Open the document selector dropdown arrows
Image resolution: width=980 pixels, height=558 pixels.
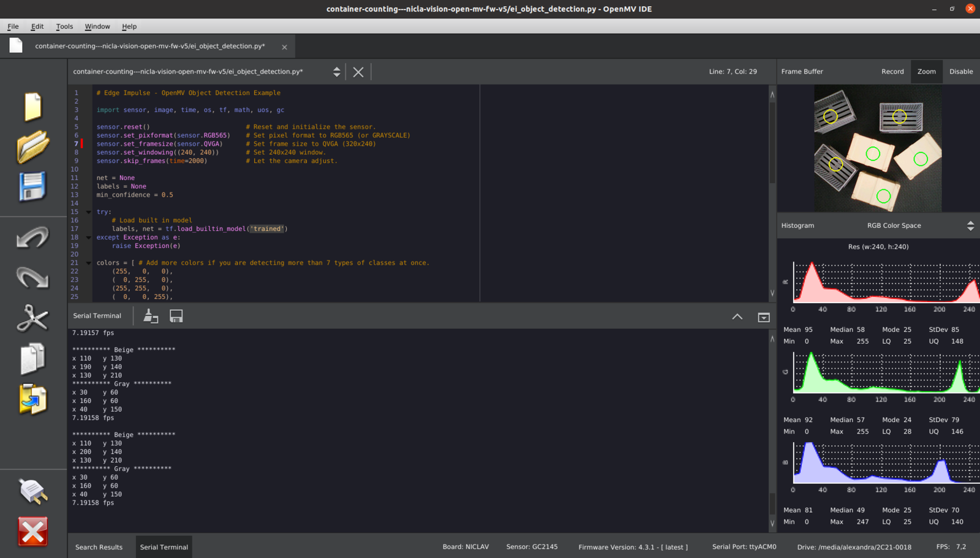click(x=336, y=72)
